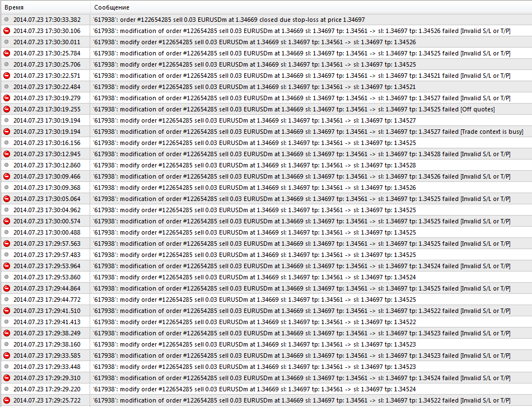This screenshot has width=532, height=407.
Task: Click red error icon at 17:30:25.784 row
Action: click(x=7, y=53)
